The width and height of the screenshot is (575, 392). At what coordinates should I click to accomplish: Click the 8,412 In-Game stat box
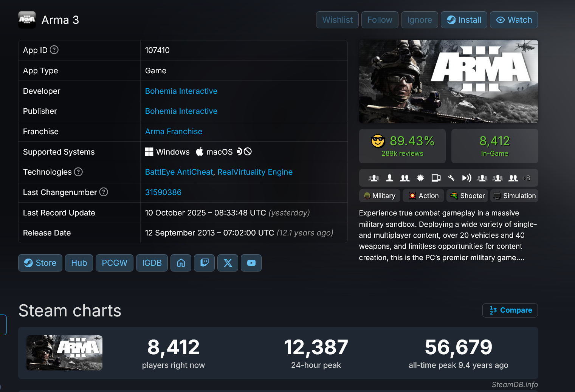[x=495, y=146]
